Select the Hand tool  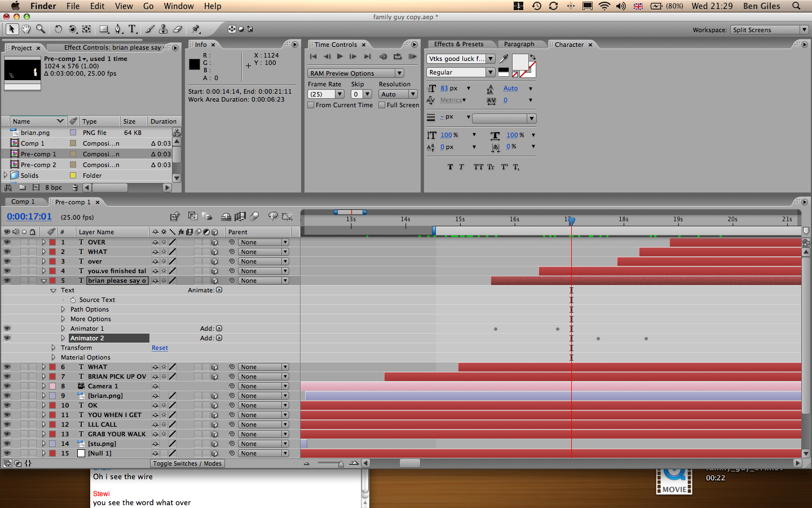tap(26, 29)
